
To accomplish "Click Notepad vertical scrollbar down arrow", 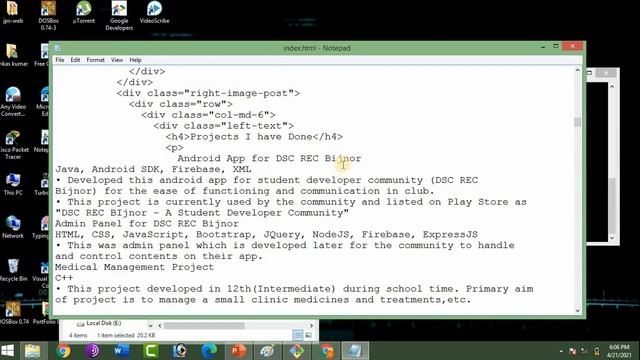I will [578, 310].
